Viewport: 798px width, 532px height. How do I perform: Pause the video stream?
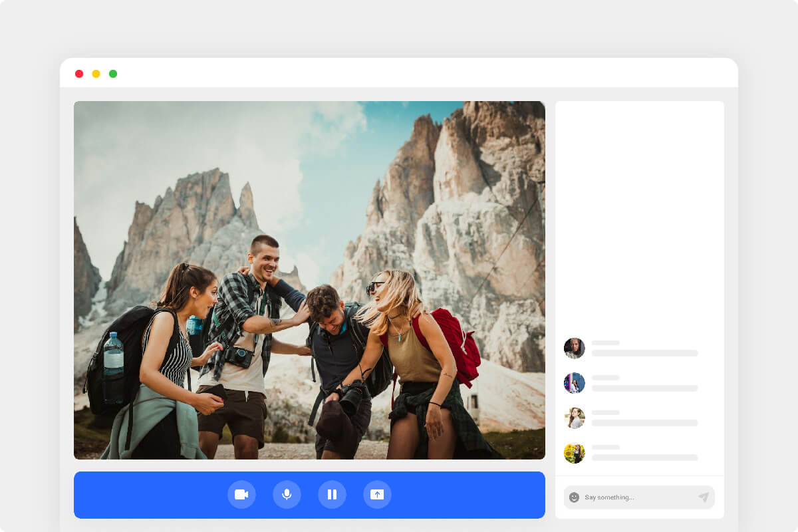pos(332,495)
